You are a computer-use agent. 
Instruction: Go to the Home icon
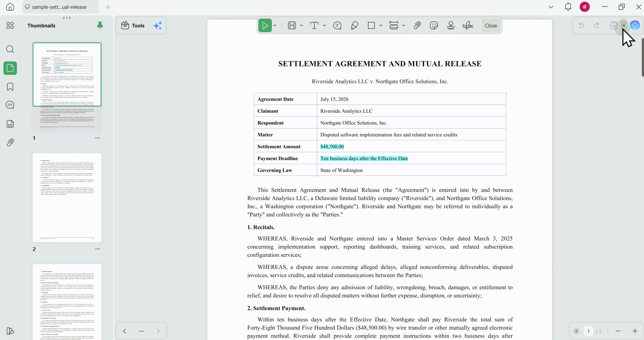click(10, 7)
